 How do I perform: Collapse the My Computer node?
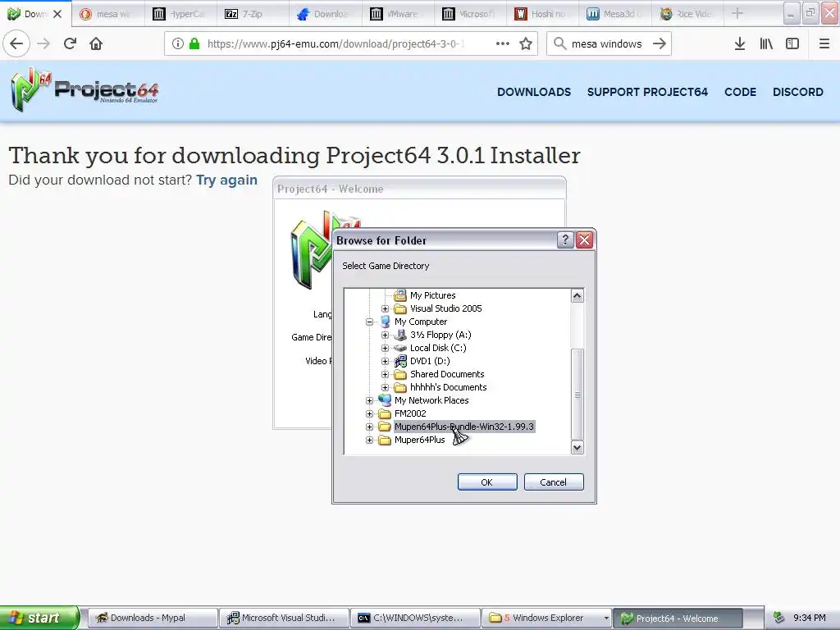click(370, 322)
